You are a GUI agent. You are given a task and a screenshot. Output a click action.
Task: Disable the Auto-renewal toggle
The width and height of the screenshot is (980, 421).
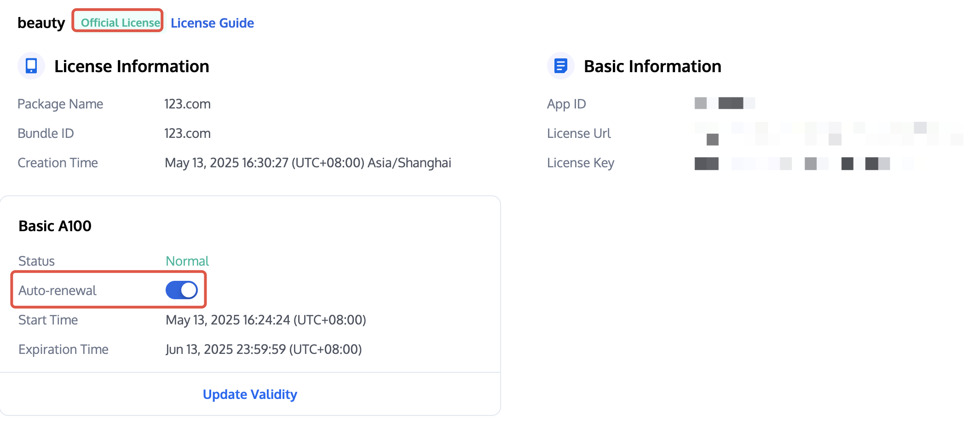pos(182,290)
